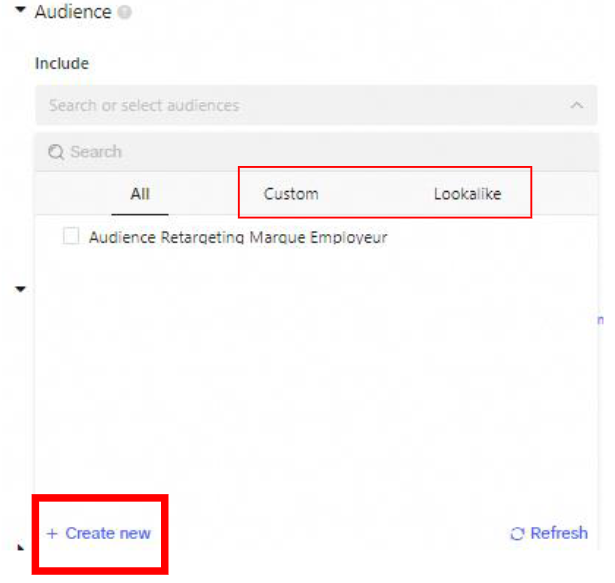
Task: Click the info icon beside Audience
Action: 125,14
